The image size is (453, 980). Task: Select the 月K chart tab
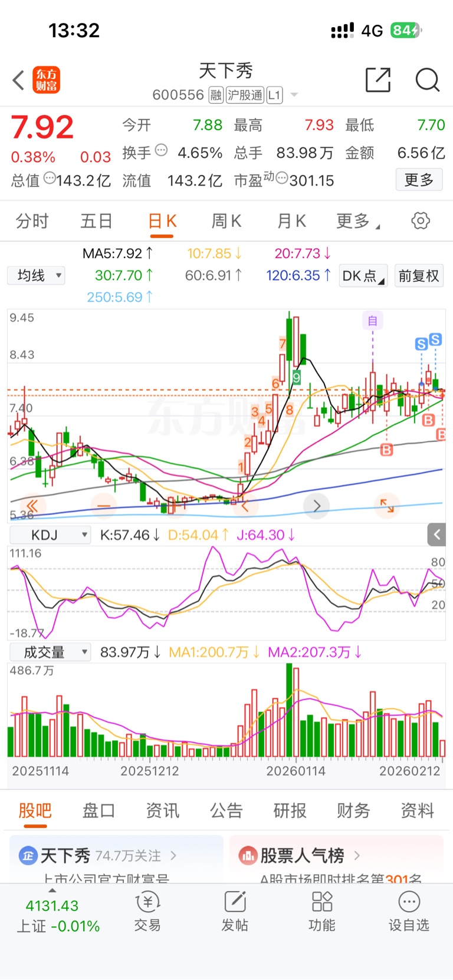point(291,221)
